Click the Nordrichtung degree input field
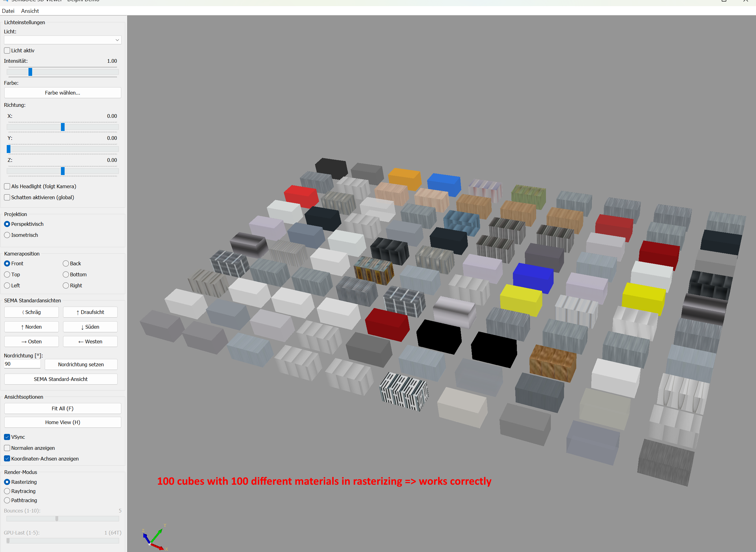 click(x=22, y=364)
